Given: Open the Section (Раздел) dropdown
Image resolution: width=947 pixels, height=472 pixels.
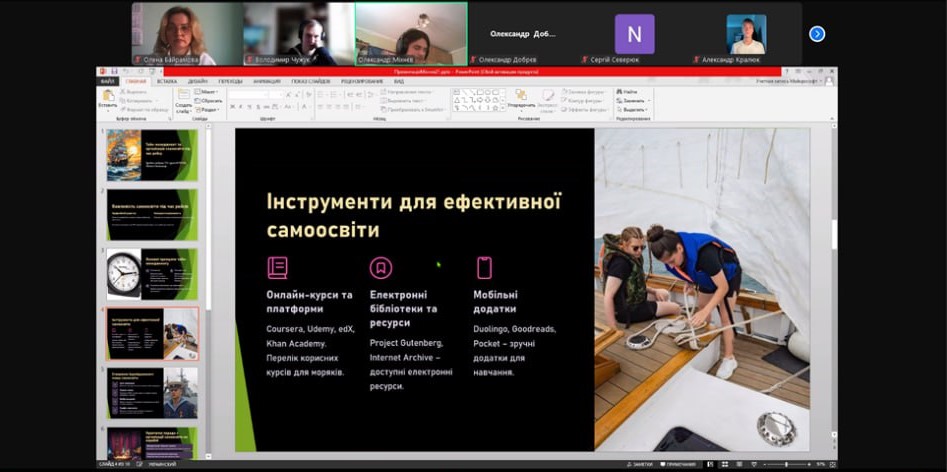Looking at the screenshot, I should [208, 110].
